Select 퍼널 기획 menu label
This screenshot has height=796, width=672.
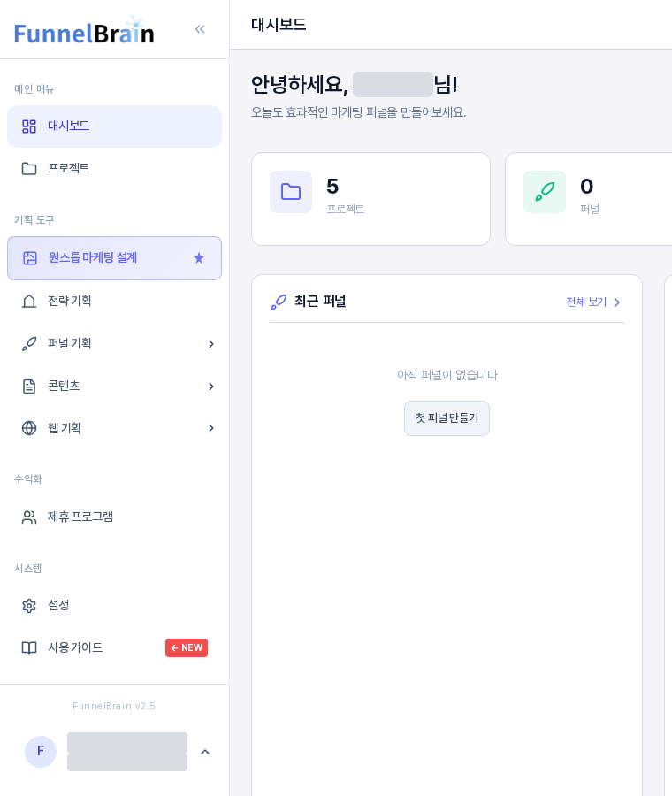pyautogui.click(x=70, y=344)
